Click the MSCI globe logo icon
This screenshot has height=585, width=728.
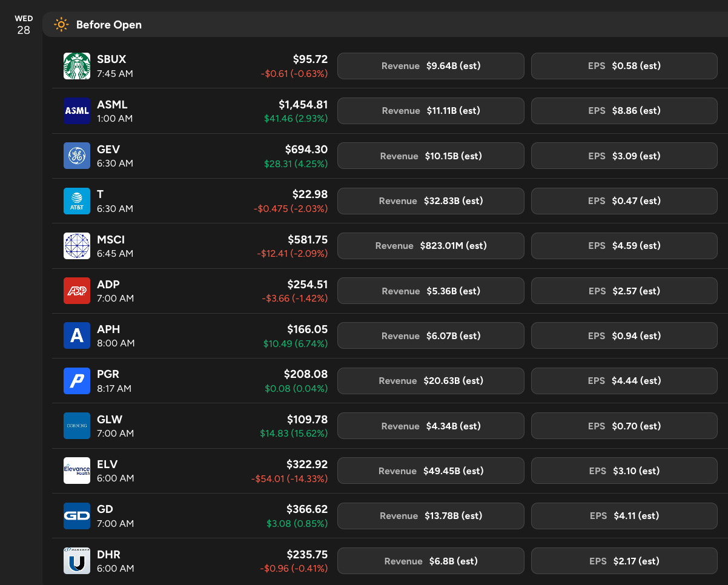(77, 246)
